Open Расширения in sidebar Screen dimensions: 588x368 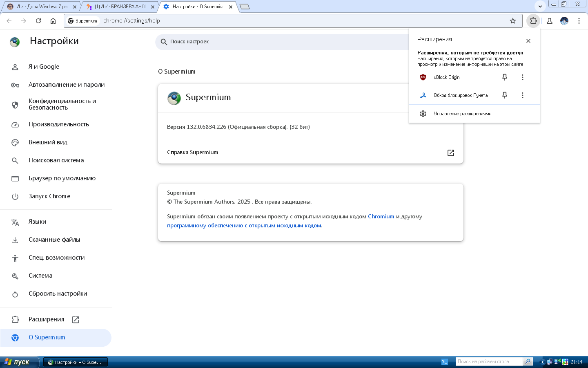click(x=56, y=319)
